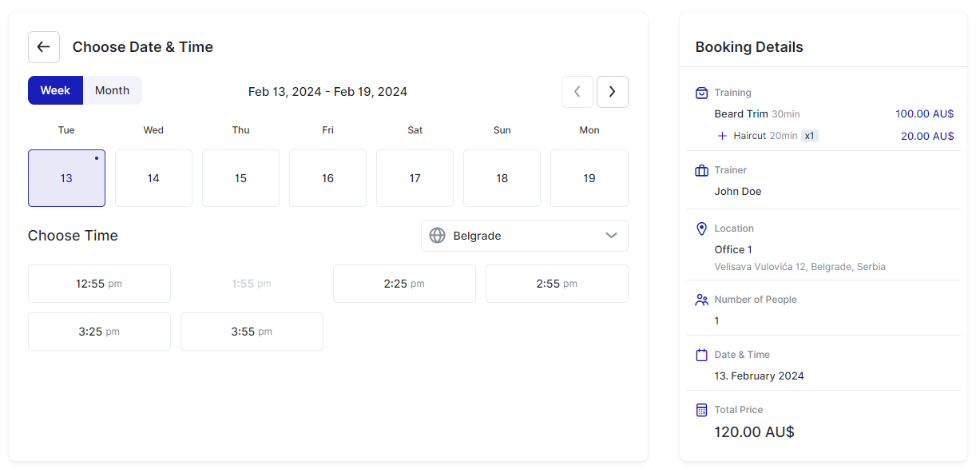Open the Belgrade timezone dropdown

[x=524, y=236]
